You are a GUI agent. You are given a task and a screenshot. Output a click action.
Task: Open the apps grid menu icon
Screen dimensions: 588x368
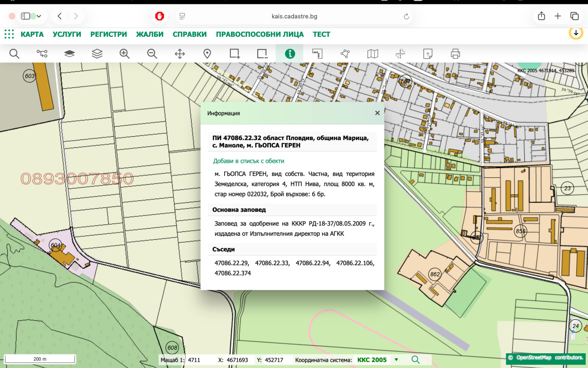pyautogui.click(x=9, y=34)
